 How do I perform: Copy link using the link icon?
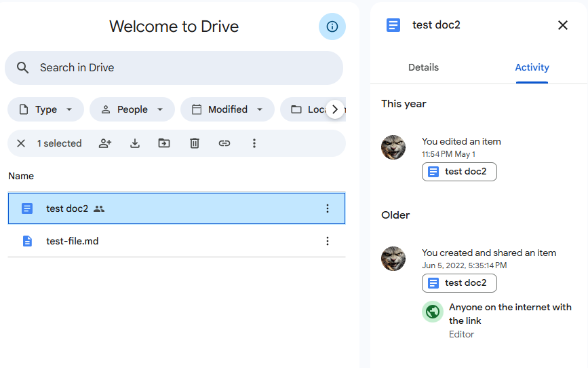coord(224,143)
